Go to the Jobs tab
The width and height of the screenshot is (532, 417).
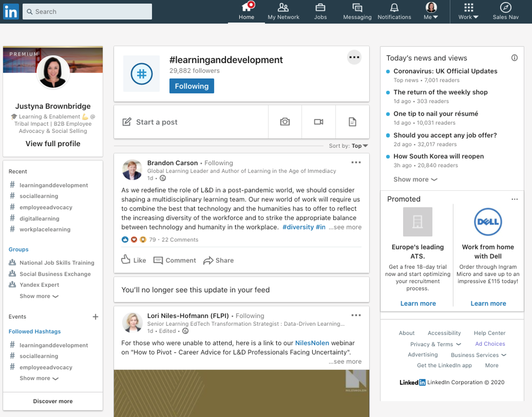coord(320,12)
